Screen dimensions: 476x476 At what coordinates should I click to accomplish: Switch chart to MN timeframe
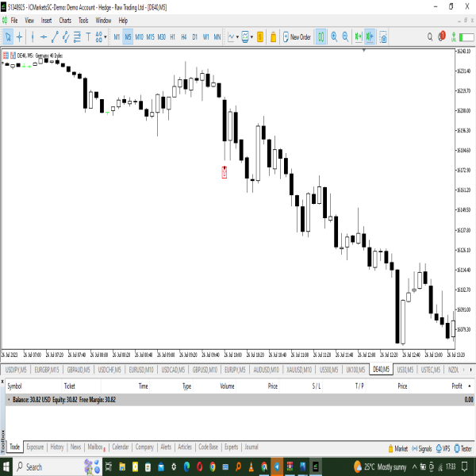217,37
